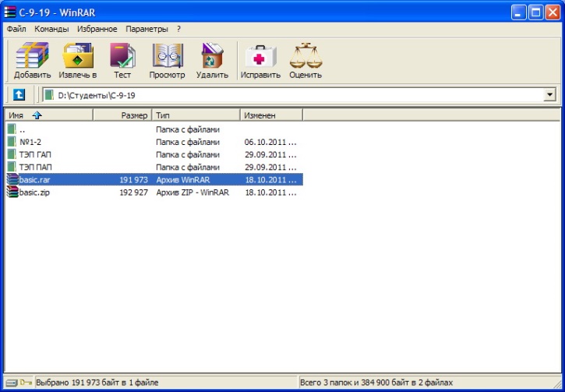The height and width of the screenshot is (392, 565).
Task: Sort by the Тип column header
Action: point(196,115)
